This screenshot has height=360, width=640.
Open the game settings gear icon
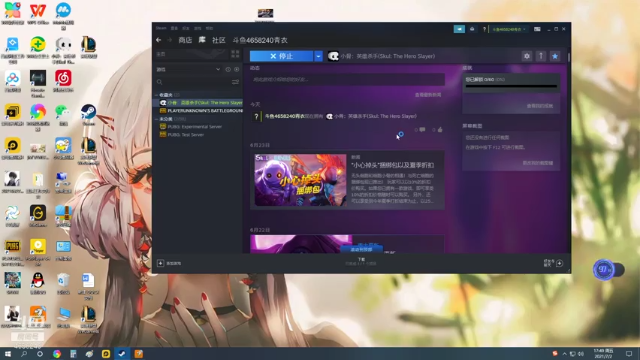click(527, 56)
